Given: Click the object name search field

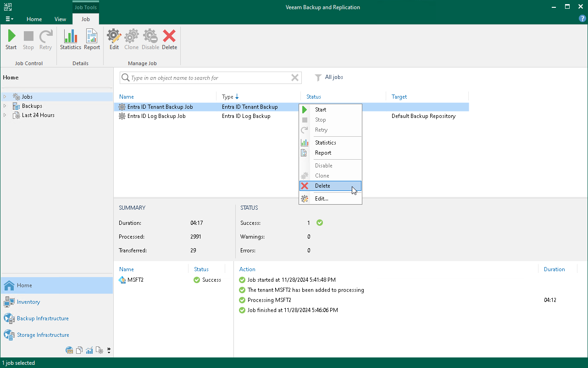Looking at the screenshot, I should tap(211, 78).
